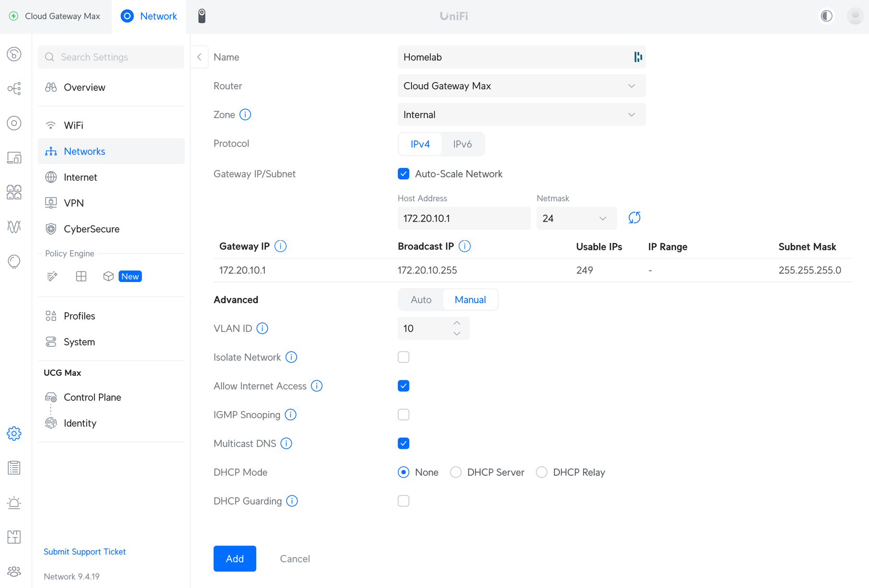869x588 pixels.
Task: Click the Add button
Action: [x=235, y=559]
